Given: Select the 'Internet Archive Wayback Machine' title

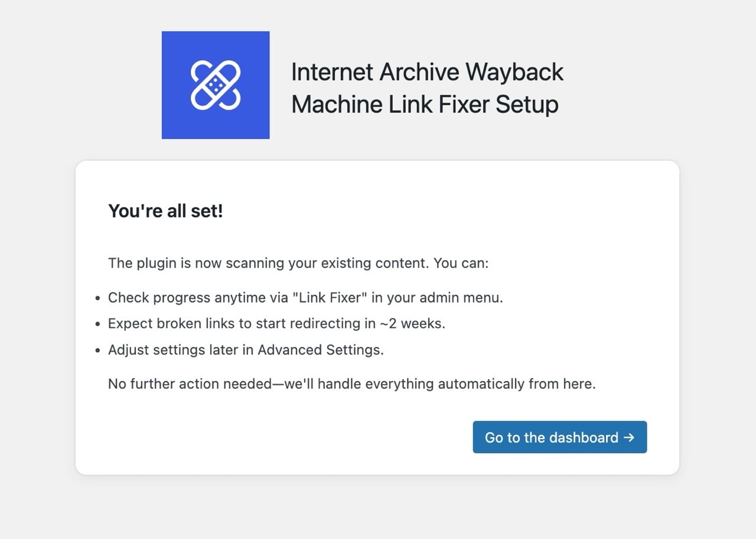Looking at the screenshot, I should click(427, 72).
